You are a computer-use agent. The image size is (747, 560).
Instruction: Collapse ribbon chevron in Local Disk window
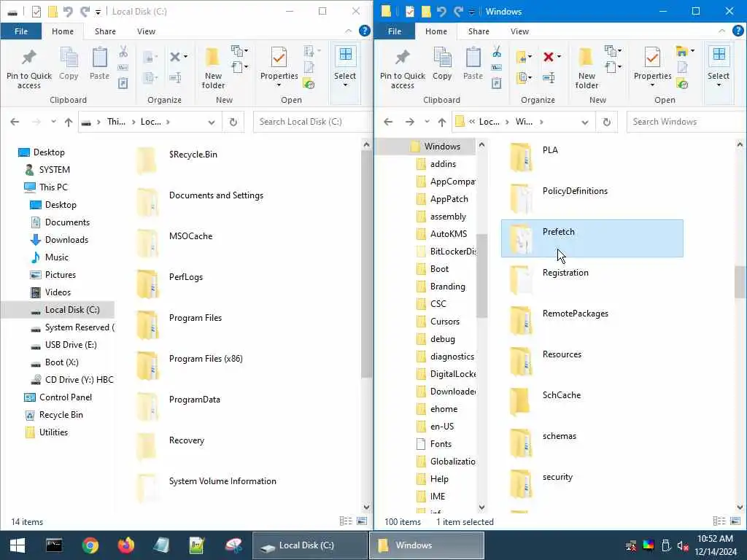(348, 31)
